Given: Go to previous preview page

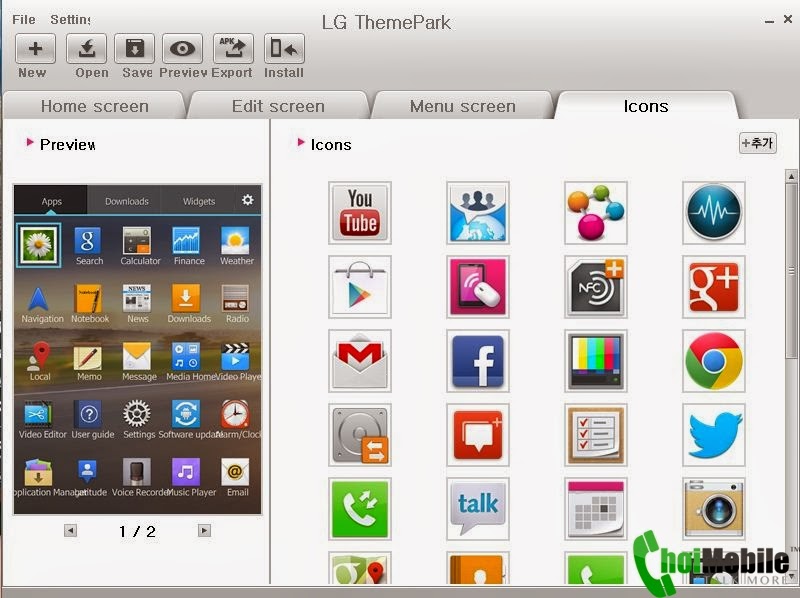Looking at the screenshot, I should (70, 531).
